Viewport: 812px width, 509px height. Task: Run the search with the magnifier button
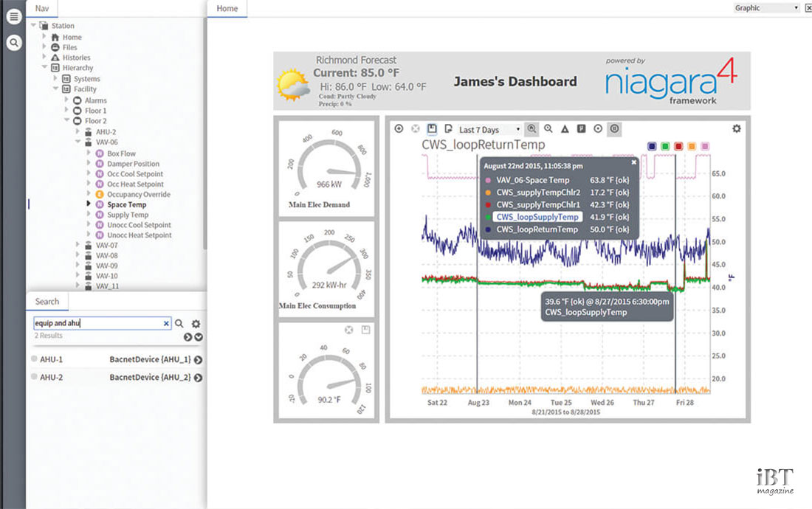[x=179, y=323]
